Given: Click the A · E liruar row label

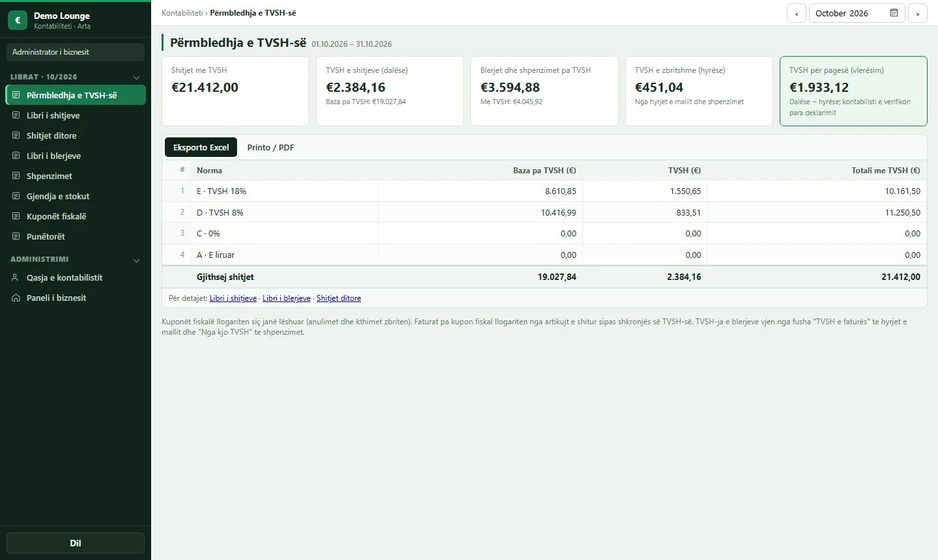Looking at the screenshot, I should point(216,255).
